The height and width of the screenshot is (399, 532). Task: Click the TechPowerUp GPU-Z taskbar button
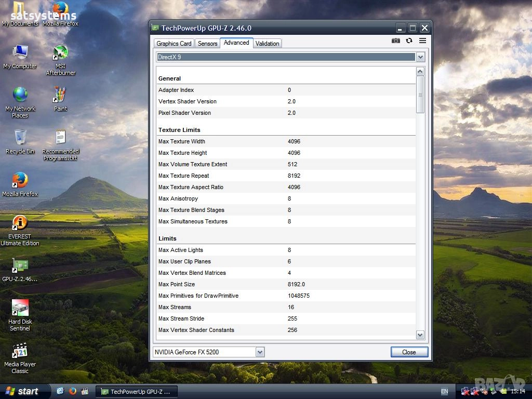pos(137,392)
